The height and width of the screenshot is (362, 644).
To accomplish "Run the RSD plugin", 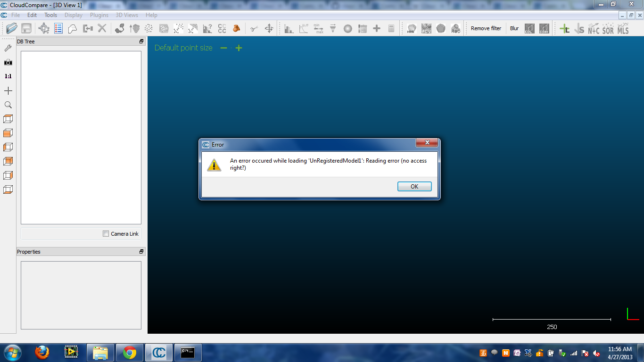I will (x=455, y=28).
